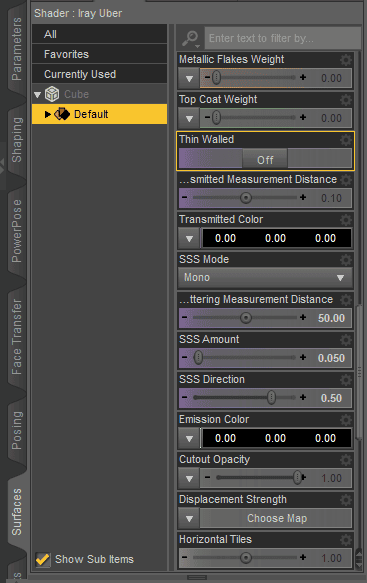
Task: Click the Scattering Measurement Distance 50.00 value
Action: [x=331, y=318]
